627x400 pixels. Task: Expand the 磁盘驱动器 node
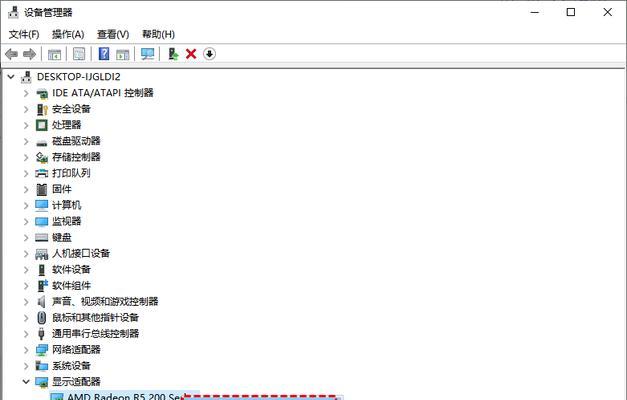click(x=26, y=141)
